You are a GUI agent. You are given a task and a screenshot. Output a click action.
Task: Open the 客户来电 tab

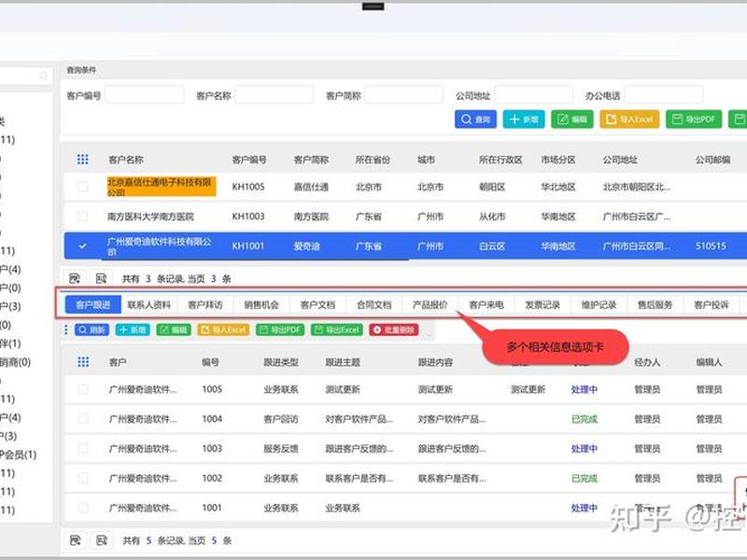tap(486, 304)
